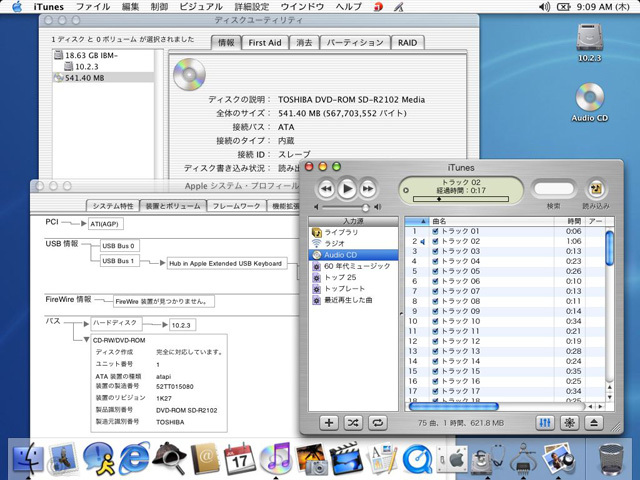Open the ファイル menu

pyautogui.click(x=93, y=7)
